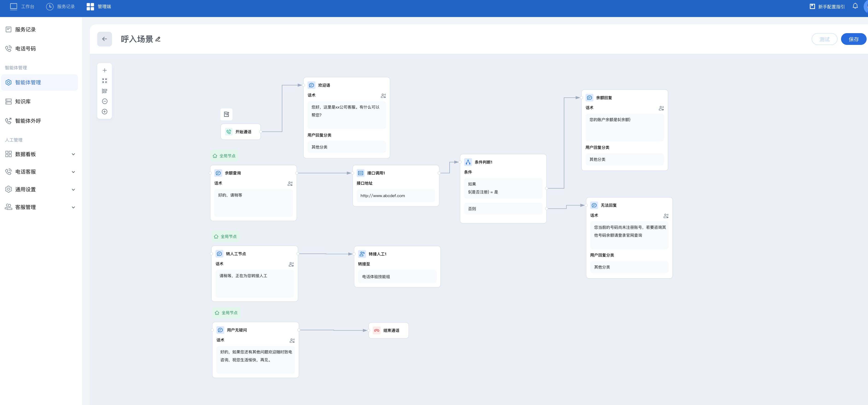The image size is (868, 405).
Task: Click the align-left layout icon
Action: (x=104, y=91)
